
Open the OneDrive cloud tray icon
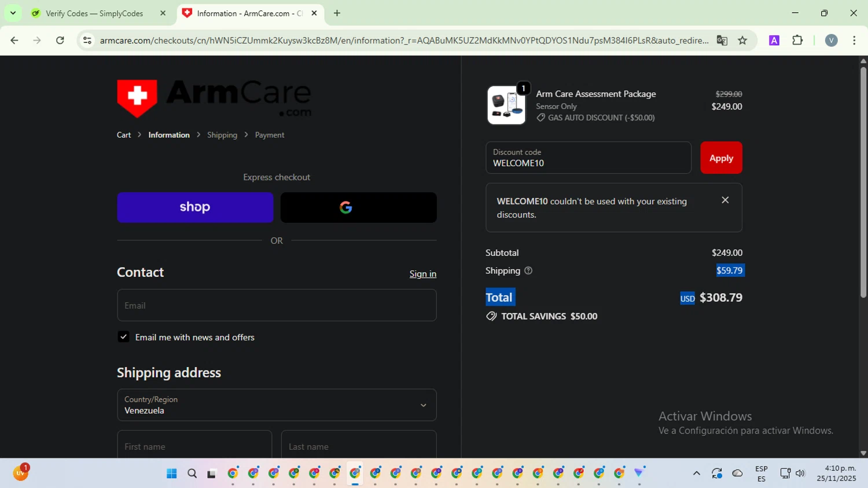click(x=737, y=474)
